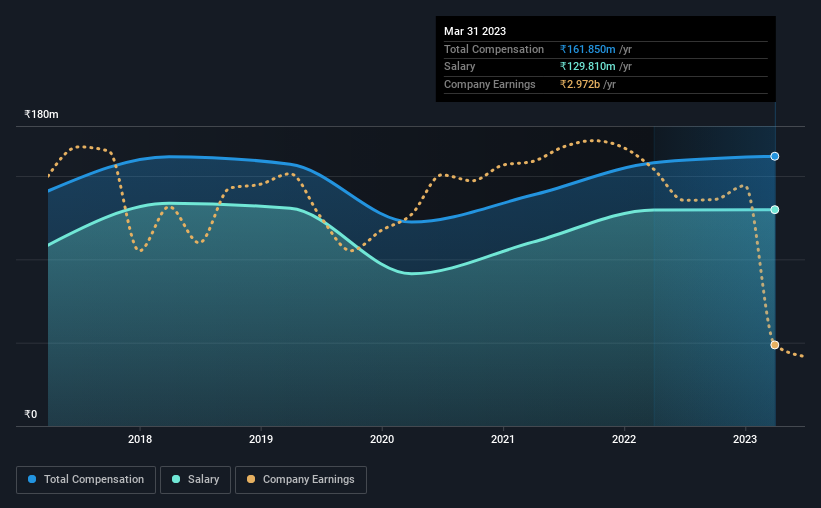Image resolution: width=821 pixels, height=508 pixels.
Task: Toggle the Salary legend button
Action: click(195, 480)
